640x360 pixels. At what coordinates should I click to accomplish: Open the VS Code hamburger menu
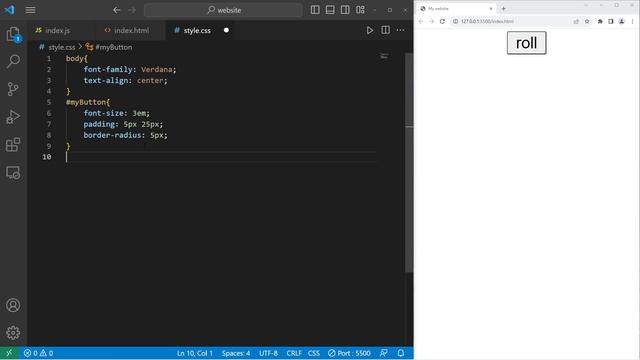(31, 10)
